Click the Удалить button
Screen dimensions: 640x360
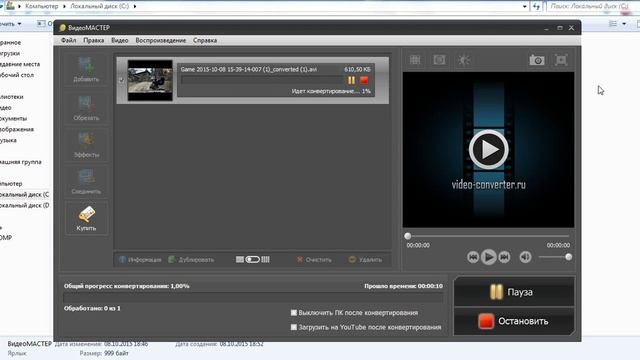coord(365,260)
